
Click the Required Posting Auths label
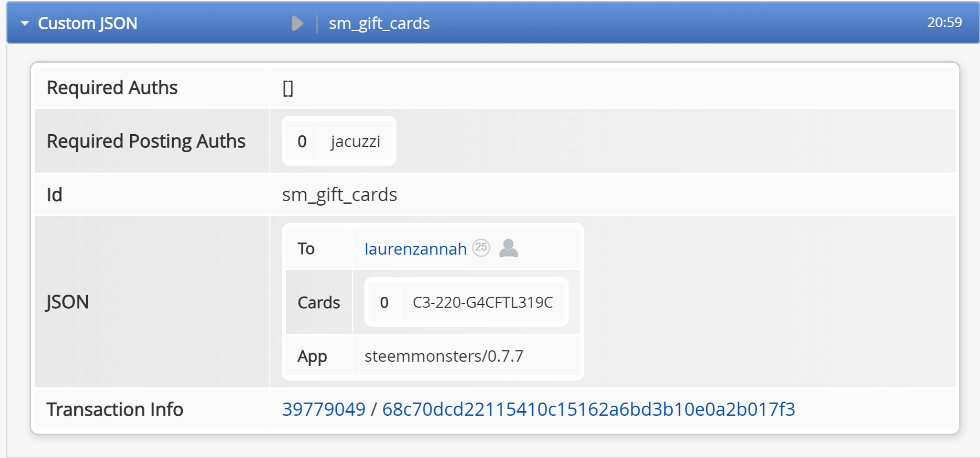[146, 141]
